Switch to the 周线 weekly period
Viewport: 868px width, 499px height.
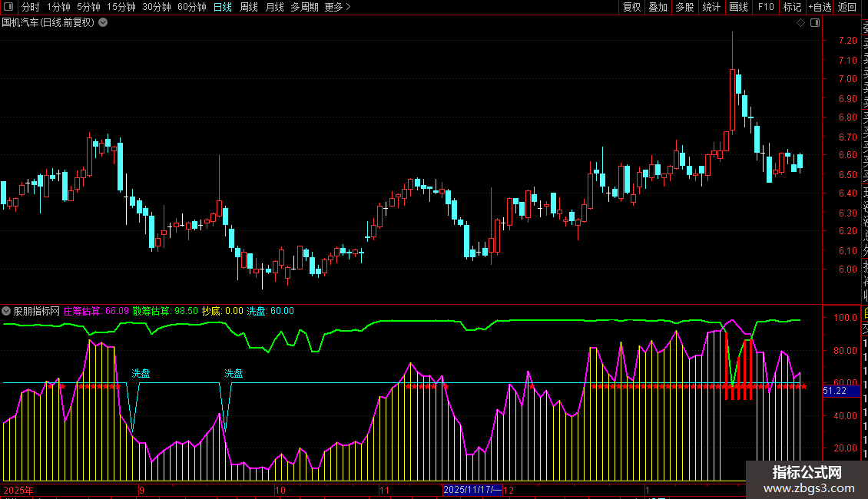[249, 8]
